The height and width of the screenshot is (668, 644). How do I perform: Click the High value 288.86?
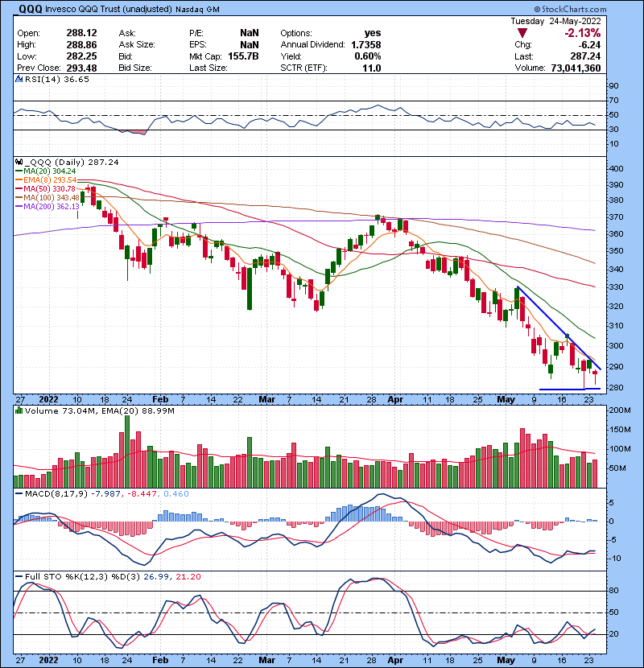(81, 45)
